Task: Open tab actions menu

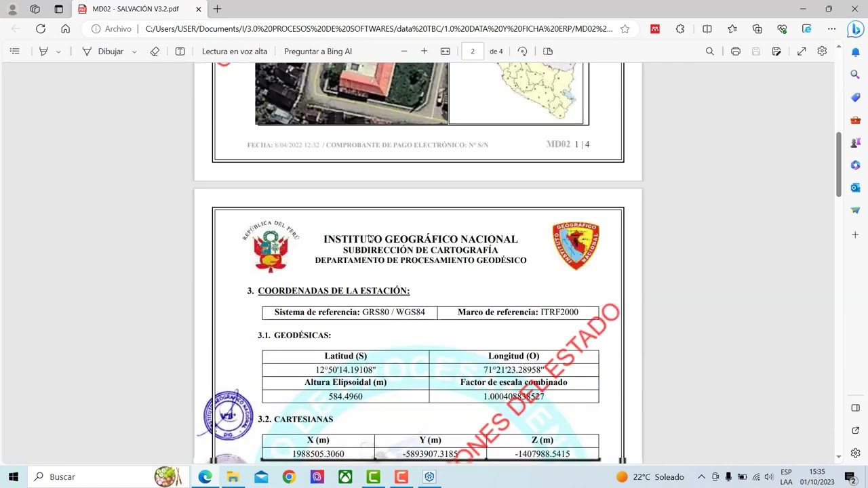Action: click(x=58, y=9)
